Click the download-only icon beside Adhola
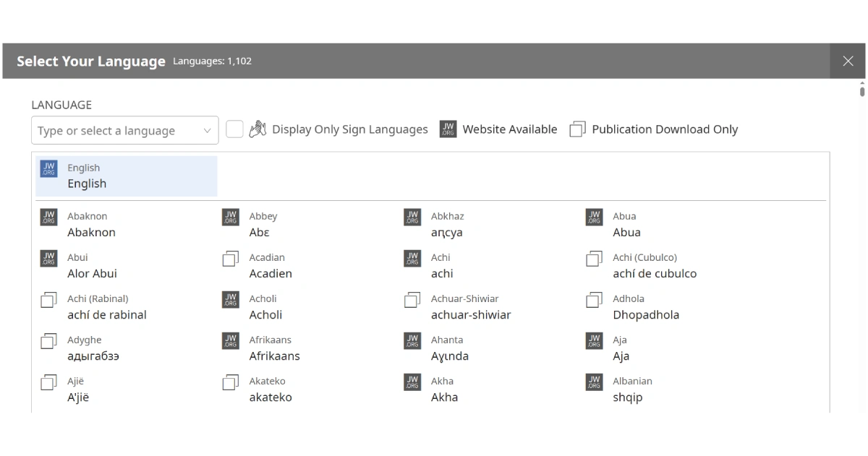868x456 pixels. pyautogui.click(x=594, y=300)
